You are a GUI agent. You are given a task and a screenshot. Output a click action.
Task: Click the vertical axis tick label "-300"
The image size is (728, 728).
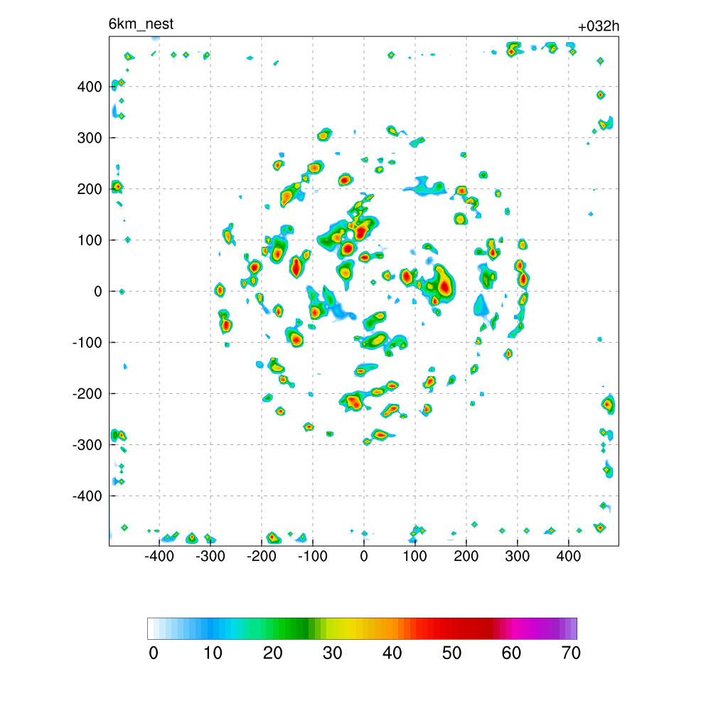point(87,445)
